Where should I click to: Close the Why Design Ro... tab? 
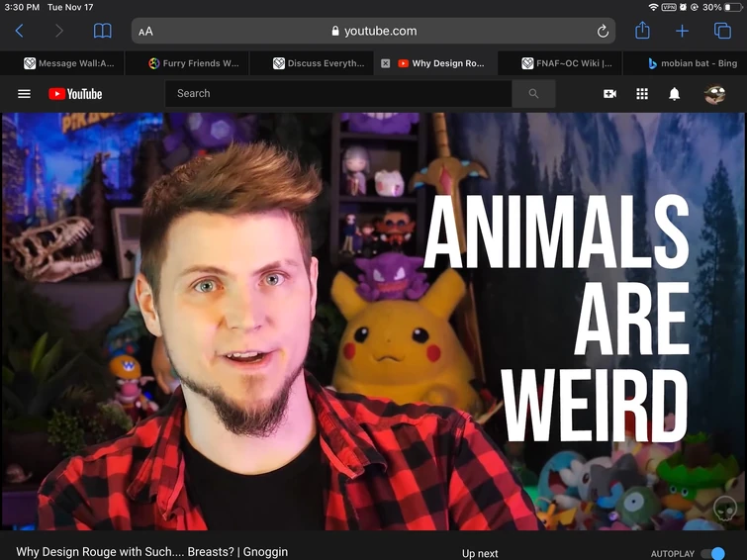tap(386, 63)
